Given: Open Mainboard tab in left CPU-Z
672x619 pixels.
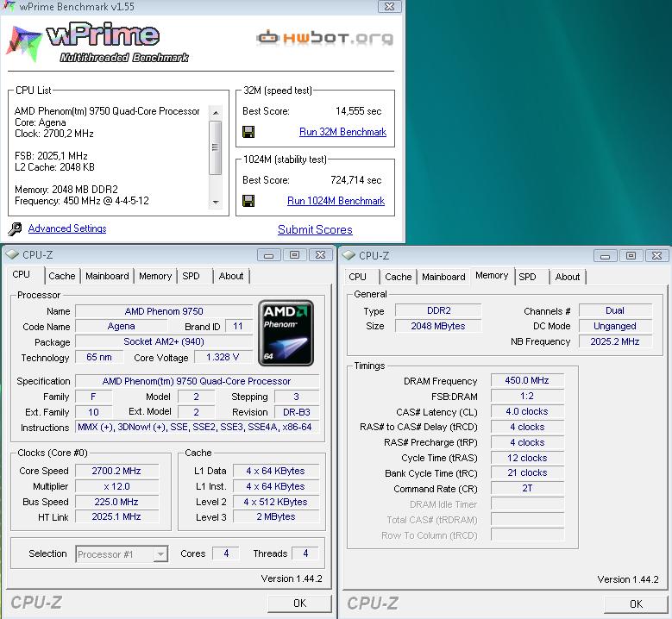Looking at the screenshot, I should click(107, 276).
